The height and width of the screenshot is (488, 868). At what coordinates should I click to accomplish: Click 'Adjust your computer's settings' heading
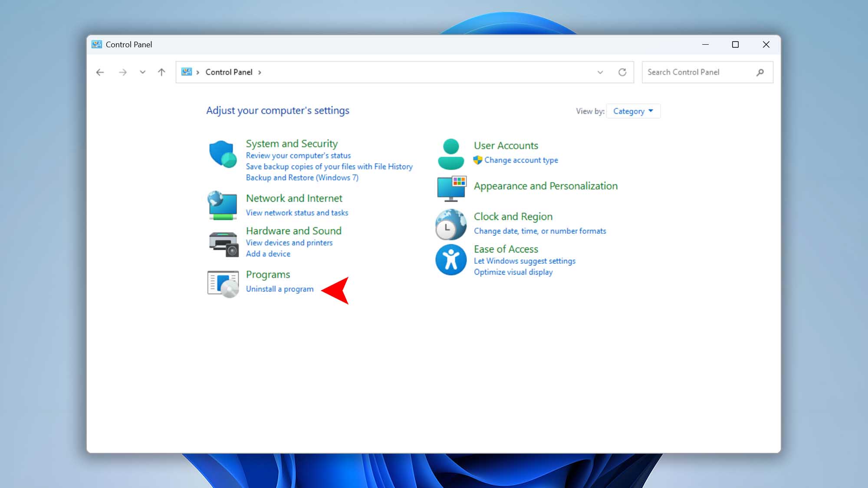277,111
